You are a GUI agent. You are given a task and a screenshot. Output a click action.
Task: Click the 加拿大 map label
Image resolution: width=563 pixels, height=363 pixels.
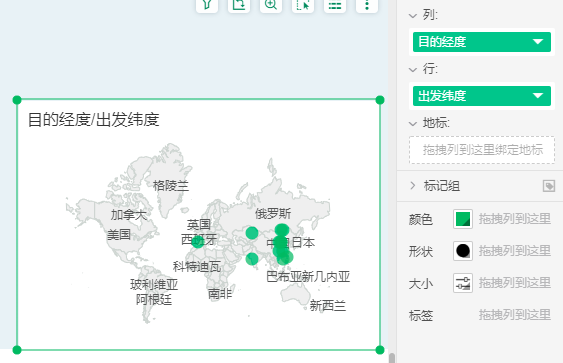click(129, 215)
